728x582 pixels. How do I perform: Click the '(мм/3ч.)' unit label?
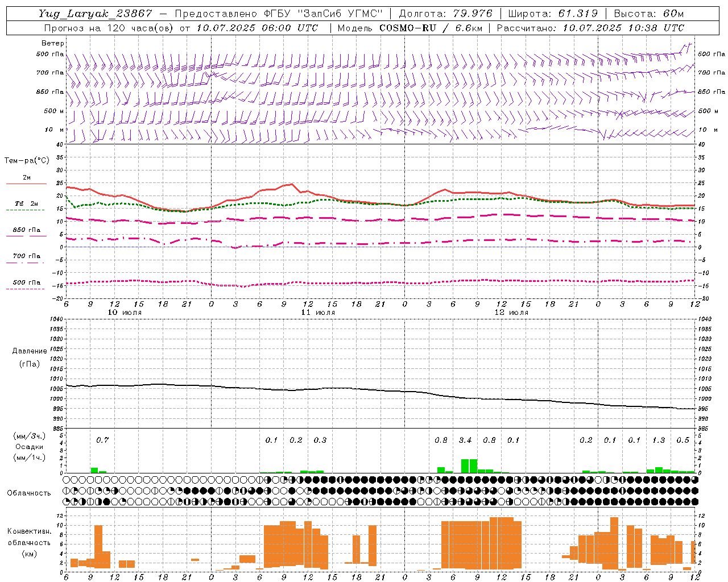(x=30, y=436)
